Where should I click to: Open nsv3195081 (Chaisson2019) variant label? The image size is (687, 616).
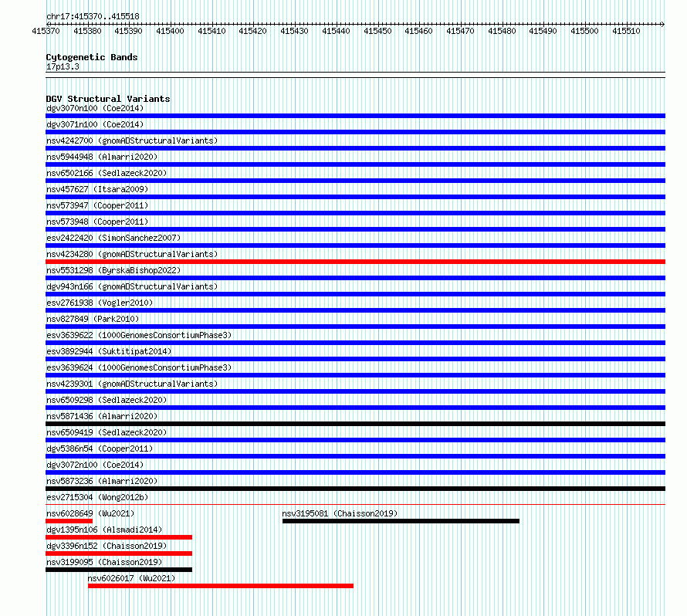pyautogui.click(x=340, y=513)
